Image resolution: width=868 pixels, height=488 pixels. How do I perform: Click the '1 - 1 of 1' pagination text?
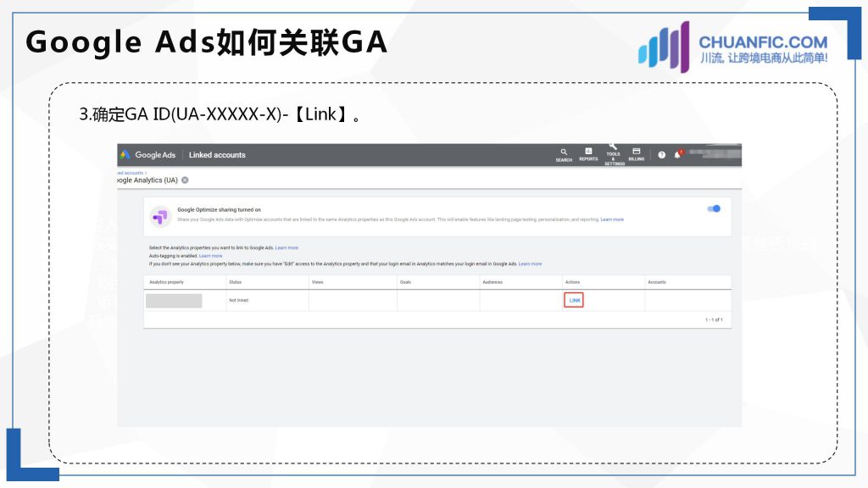tap(714, 319)
